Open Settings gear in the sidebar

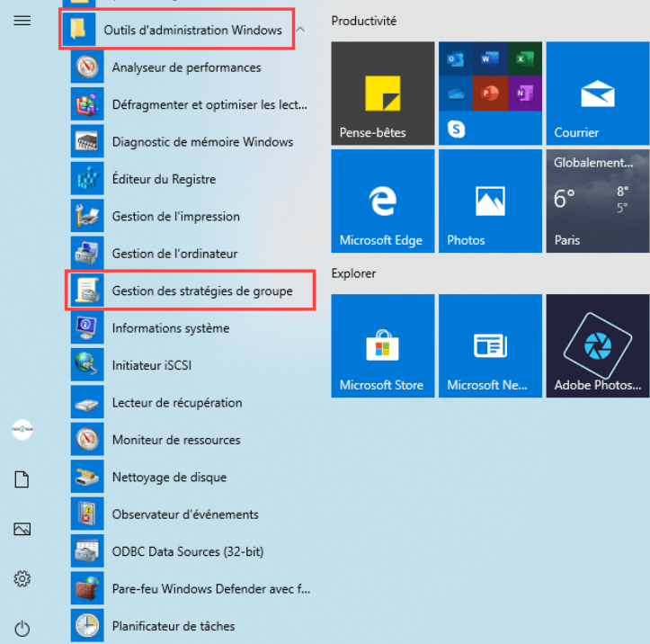(22, 579)
